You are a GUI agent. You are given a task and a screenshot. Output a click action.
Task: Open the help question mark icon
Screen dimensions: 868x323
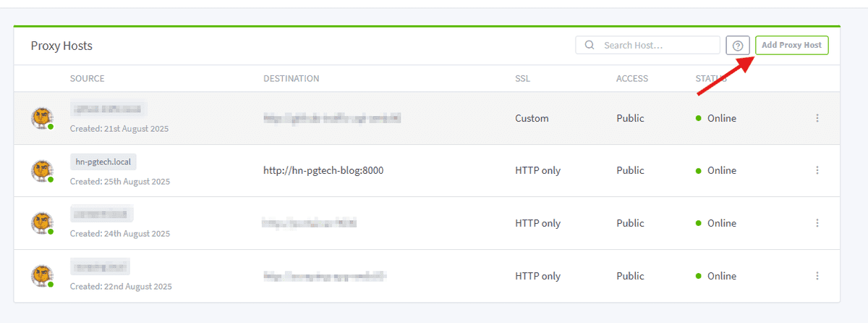[x=737, y=46]
